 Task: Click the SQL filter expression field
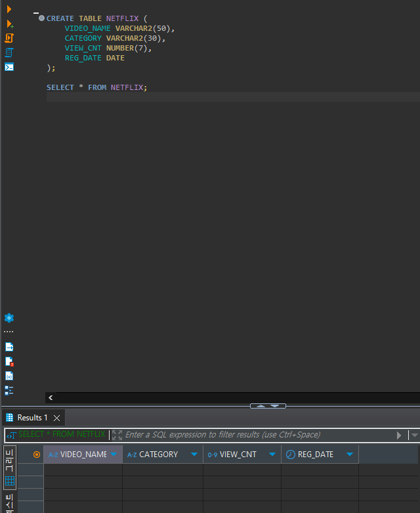[258, 435]
